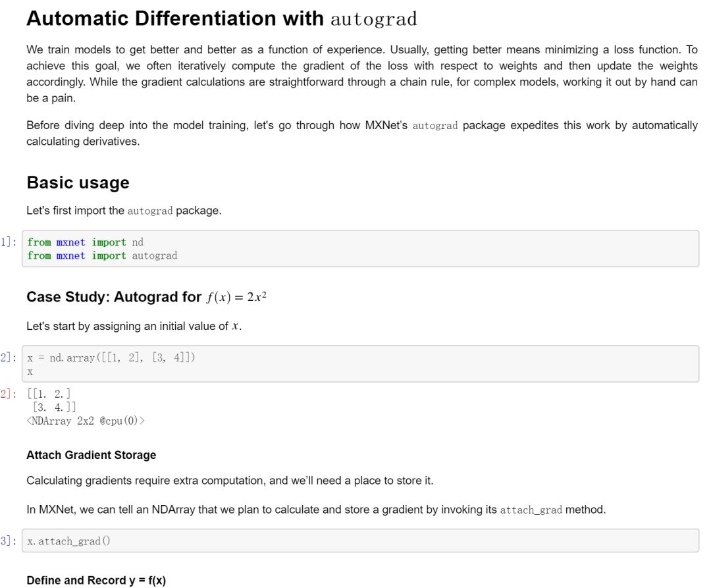
Task: Click the f(x) = 2x² formula
Action: pos(236,298)
